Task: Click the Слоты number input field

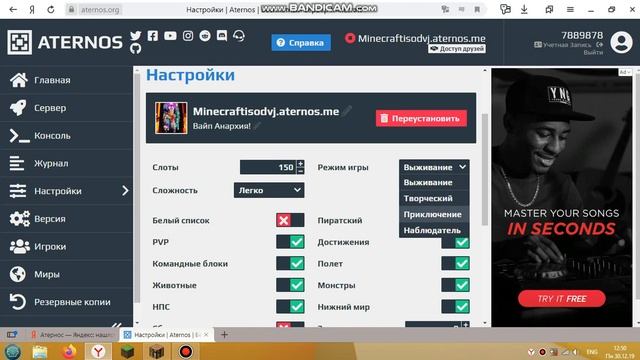Action: click(268, 167)
